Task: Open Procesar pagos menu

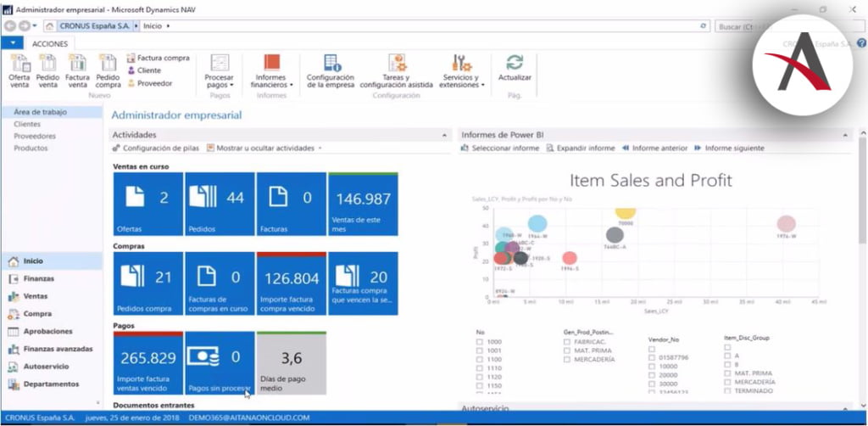Action: coord(220,71)
